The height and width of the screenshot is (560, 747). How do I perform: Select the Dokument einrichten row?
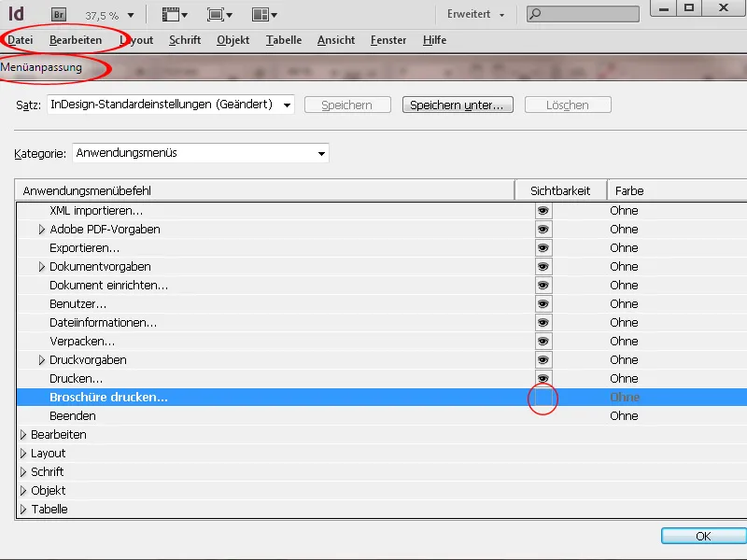coord(382,286)
